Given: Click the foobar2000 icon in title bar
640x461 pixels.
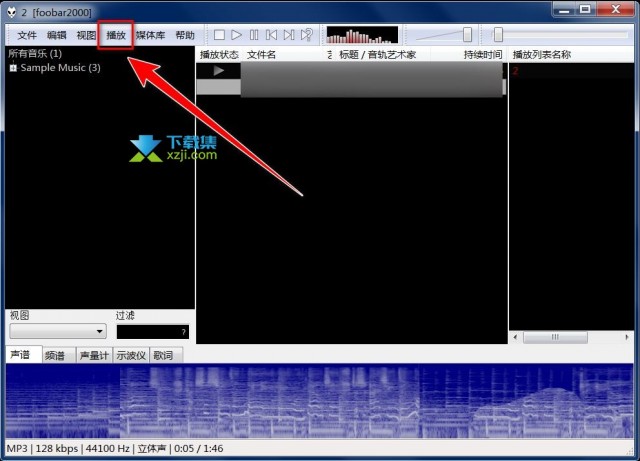Looking at the screenshot, I should tap(11, 12).
